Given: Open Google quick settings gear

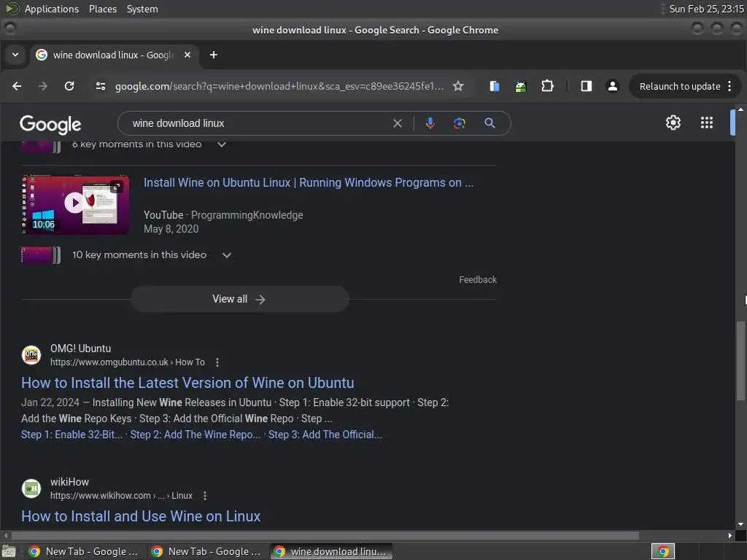Looking at the screenshot, I should [x=673, y=122].
